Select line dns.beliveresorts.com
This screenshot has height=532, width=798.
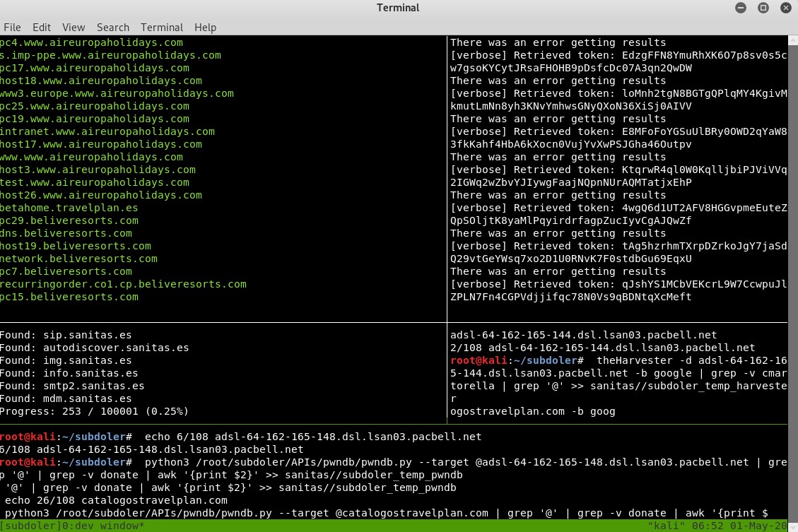[x=66, y=233]
